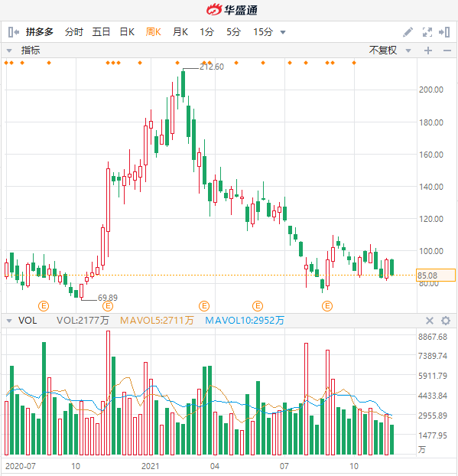Switch to 月K monthly candlestick tab
Screen dimensions: 458x476
tap(180, 32)
